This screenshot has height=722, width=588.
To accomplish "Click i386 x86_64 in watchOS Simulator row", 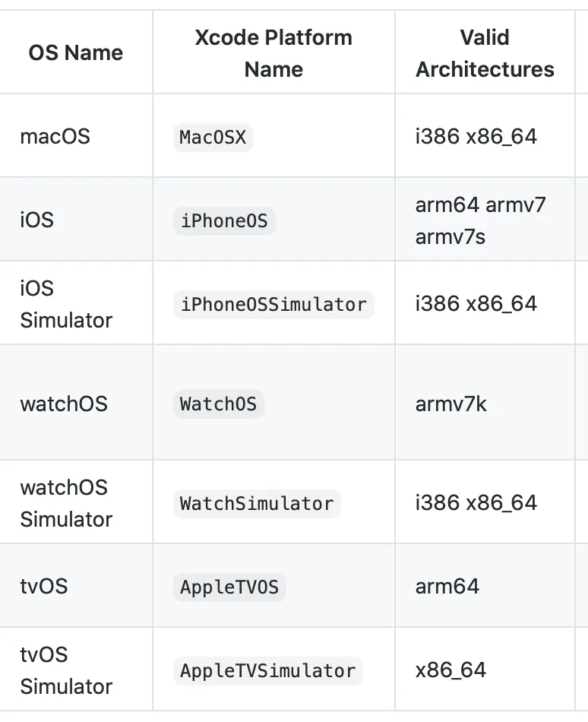I will [476, 503].
